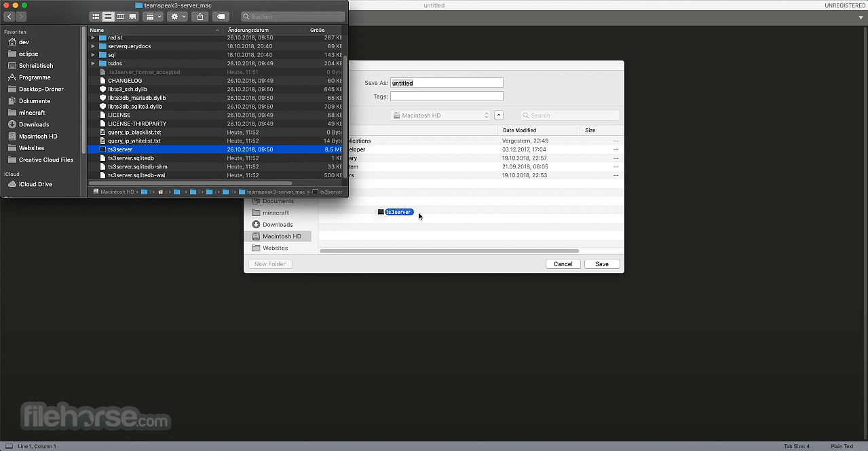
Task: Click Save in save dialog
Action: pos(602,264)
